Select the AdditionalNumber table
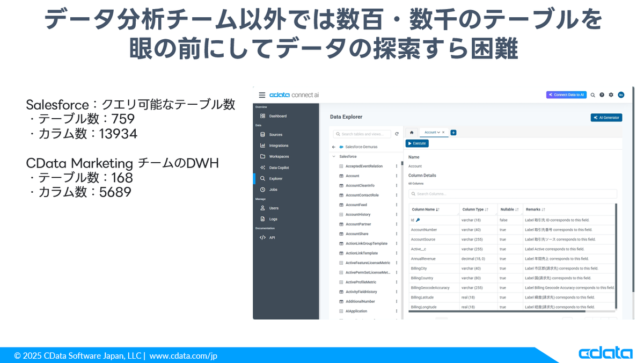Screen dimensions: 644x363 (360, 302)
